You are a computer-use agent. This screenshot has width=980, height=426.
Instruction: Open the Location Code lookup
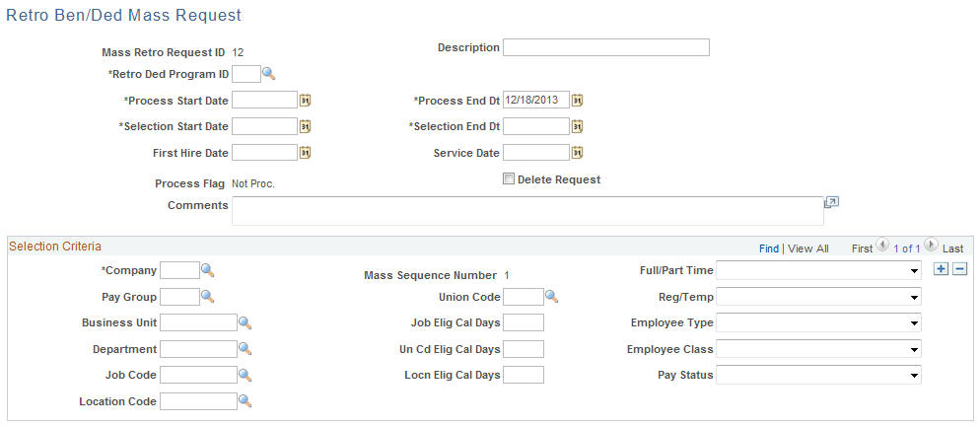245,401
